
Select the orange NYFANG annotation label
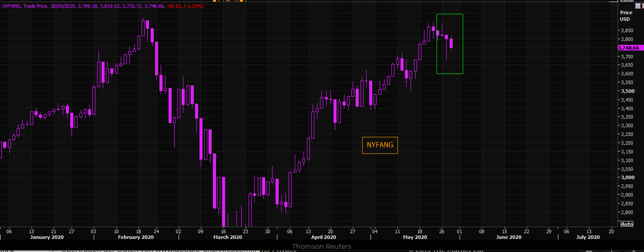pos(380,144)
